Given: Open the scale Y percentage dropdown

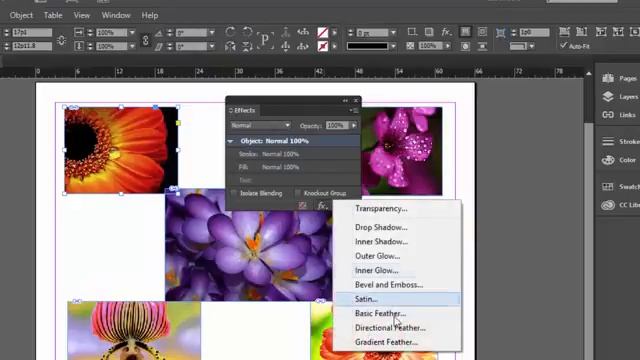Looking at the screenshot, I should 132,47.
